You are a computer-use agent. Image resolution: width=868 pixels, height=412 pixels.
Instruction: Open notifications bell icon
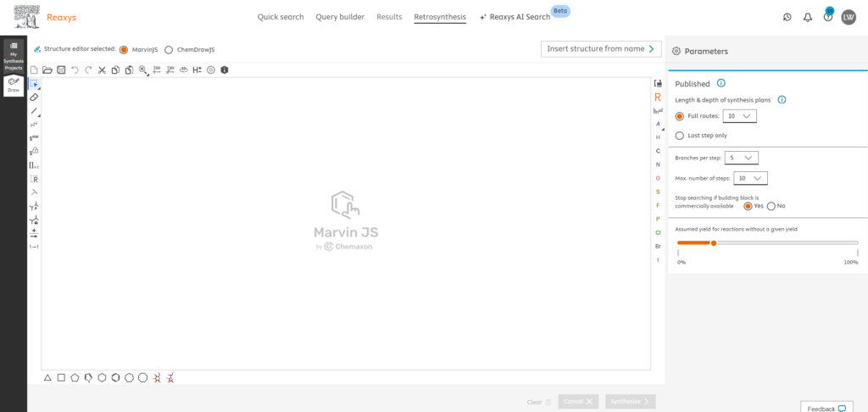click(807, 17)
